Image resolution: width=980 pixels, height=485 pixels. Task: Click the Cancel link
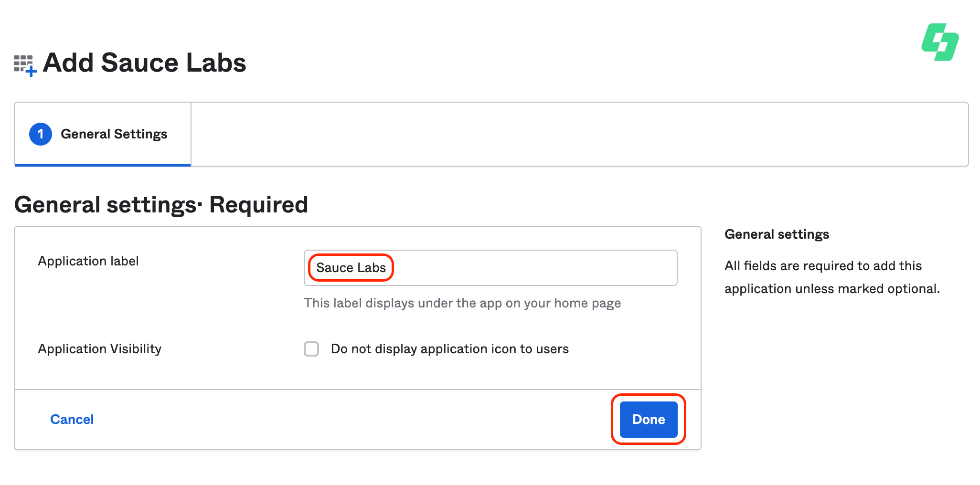coord(72,419)
